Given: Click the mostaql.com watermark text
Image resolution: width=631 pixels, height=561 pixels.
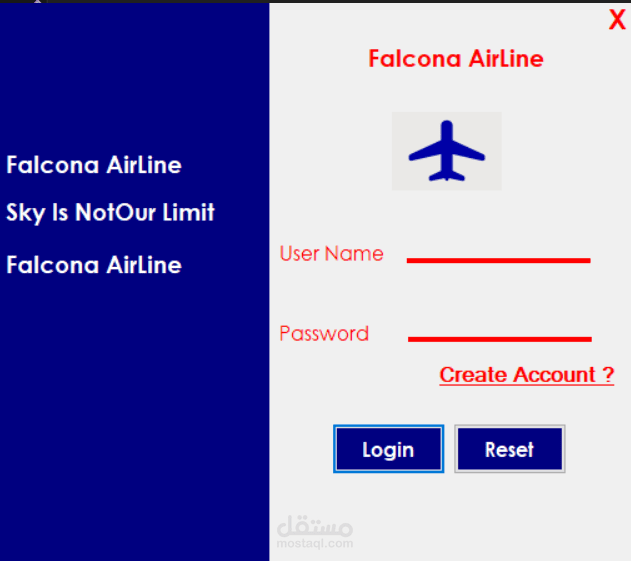Looking at the screenshot, I should (315, 544).
